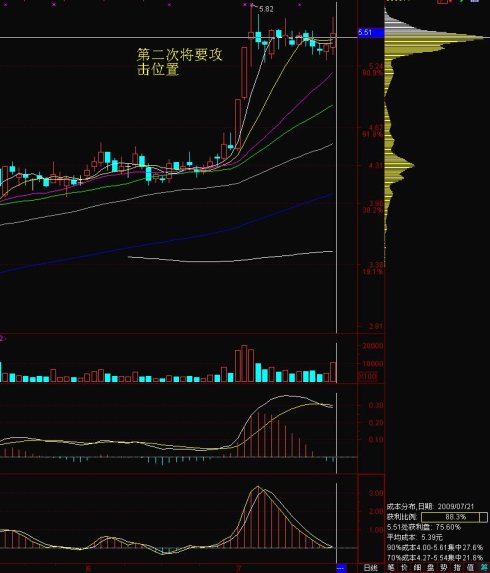The height and width of the screenshot is (573, 490).
Task: Click the 20000 volume axis label
Action: point(372,346)
